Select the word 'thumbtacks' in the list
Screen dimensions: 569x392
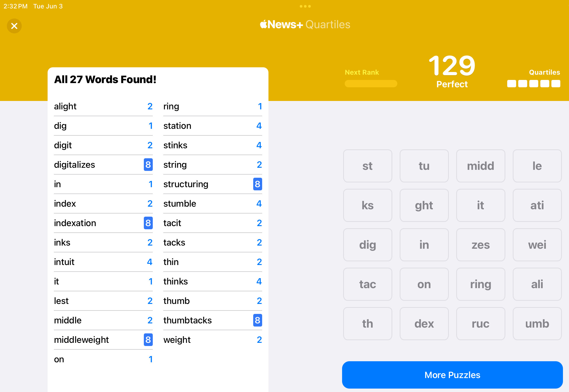click(x=187, y=320)
